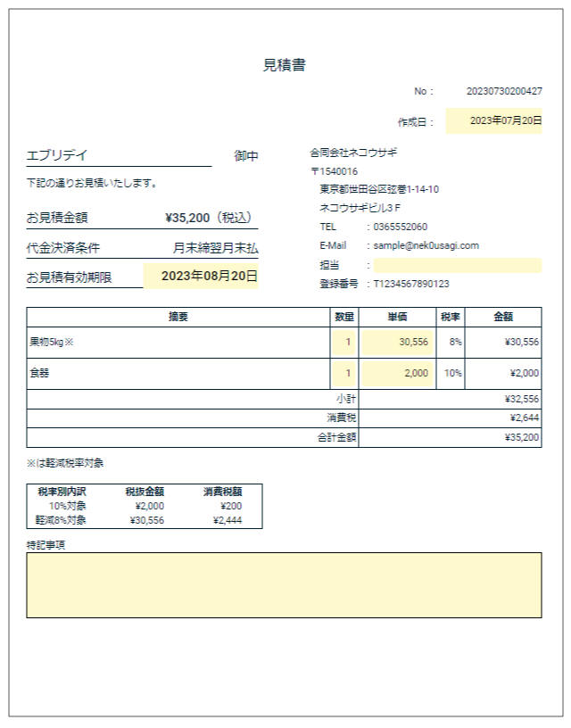Click the 数量 column header
Image resolution: width=571 pixels, height=728 pixels.
(344, 317)
